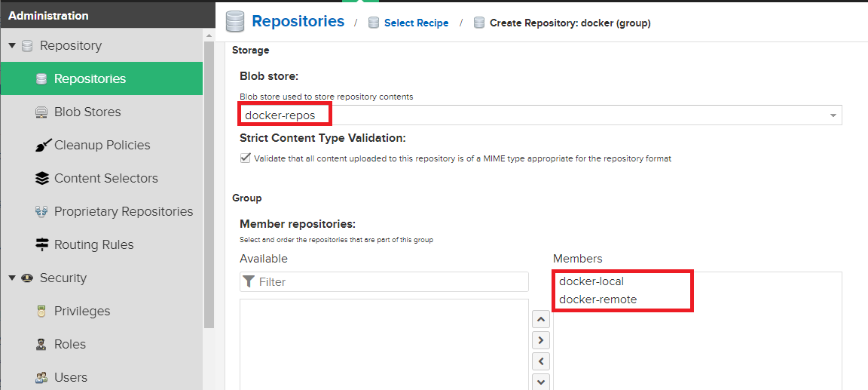Focus the Available repositories Filter field
This screenshot has width=868, height=390.
pos(384,282)
